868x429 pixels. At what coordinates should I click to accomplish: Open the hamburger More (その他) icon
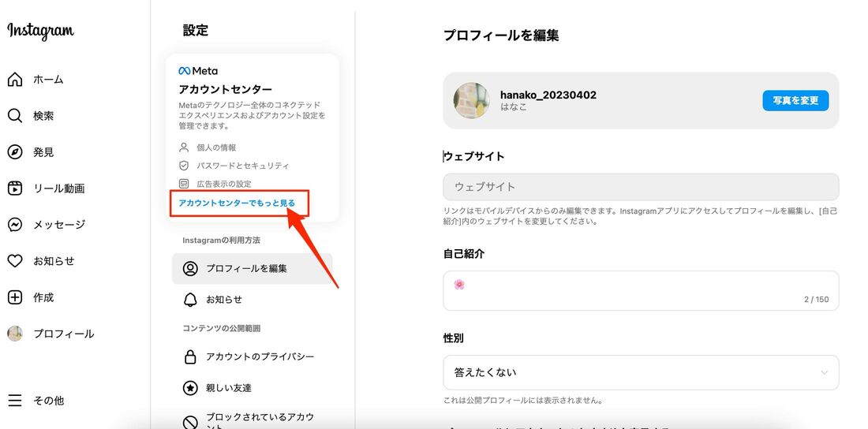click(15, 400)
